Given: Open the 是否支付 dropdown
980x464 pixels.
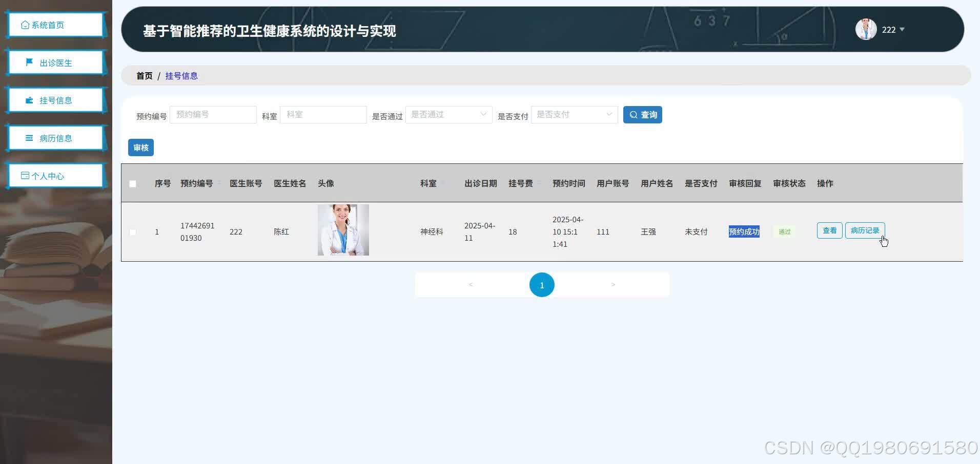Looking at the screenshot, I should point(575,115).
